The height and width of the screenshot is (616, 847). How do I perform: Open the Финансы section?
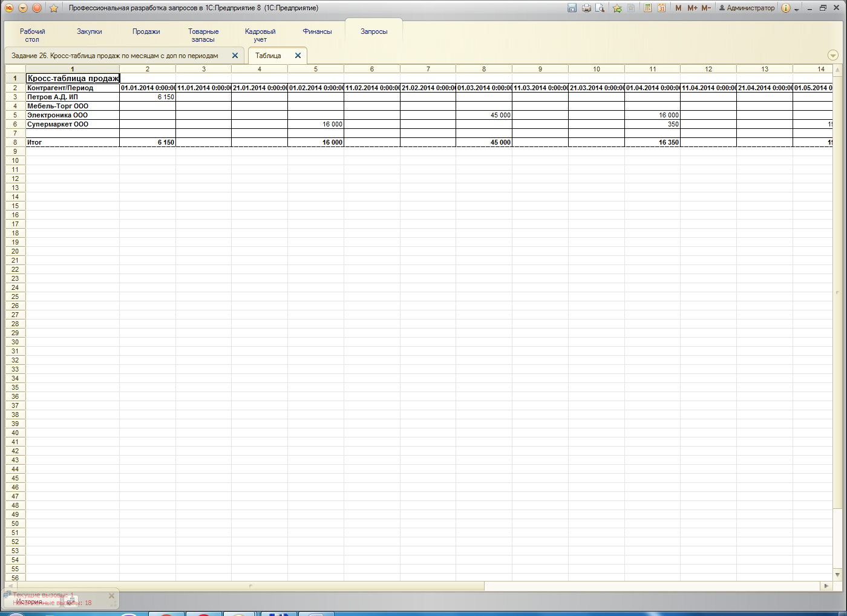(317, 31)
